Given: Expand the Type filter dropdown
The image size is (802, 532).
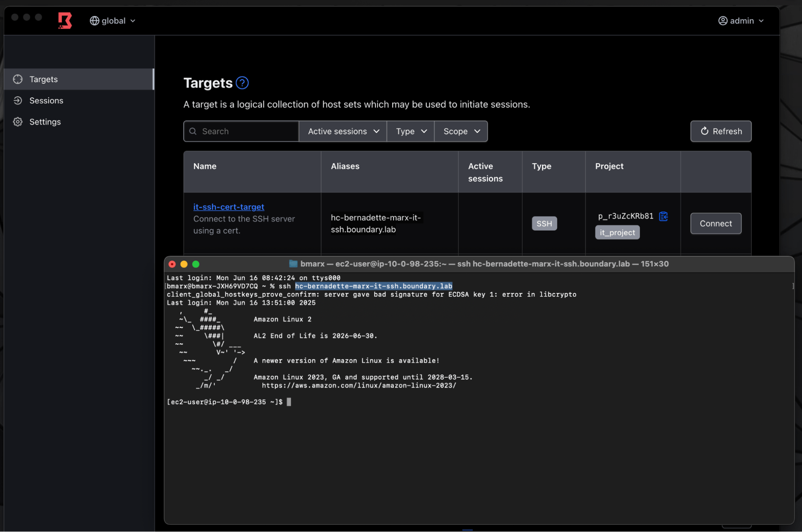Looking at the screenshot, I should click(410, 131).
